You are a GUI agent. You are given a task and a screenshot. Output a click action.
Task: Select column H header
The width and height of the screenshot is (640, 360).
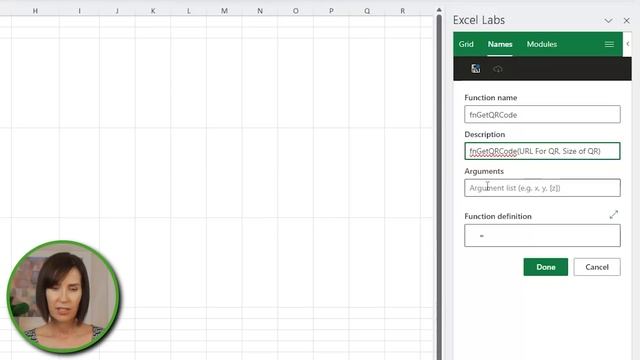click(35, 11)
